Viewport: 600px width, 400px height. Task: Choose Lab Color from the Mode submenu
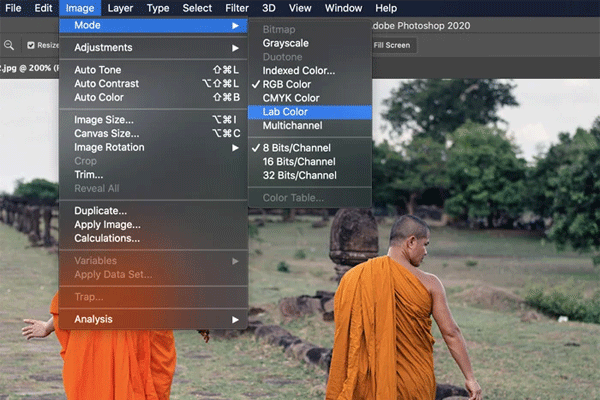[285, 112]
